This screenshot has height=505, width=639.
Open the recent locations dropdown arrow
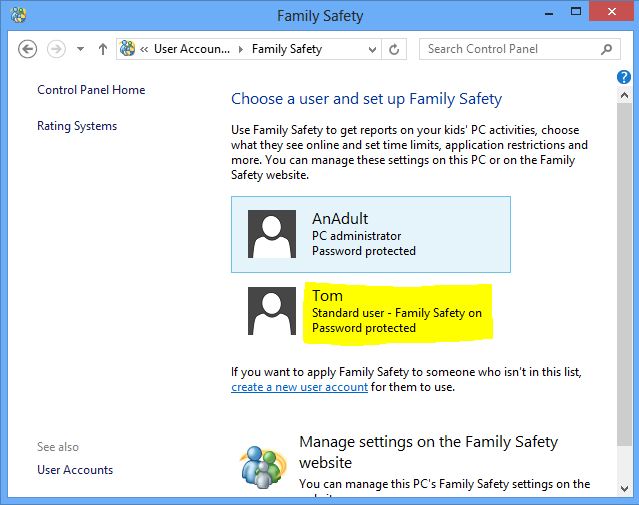tap(80, 49)
